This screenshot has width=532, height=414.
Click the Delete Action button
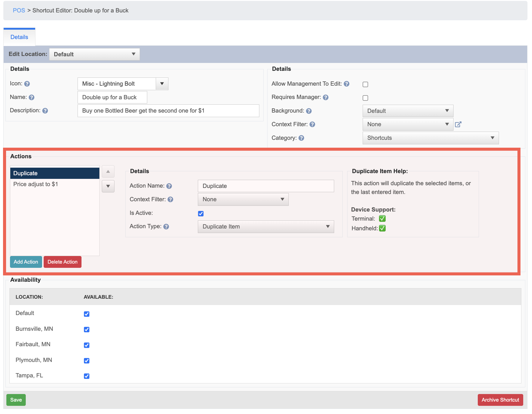(62, 262)
